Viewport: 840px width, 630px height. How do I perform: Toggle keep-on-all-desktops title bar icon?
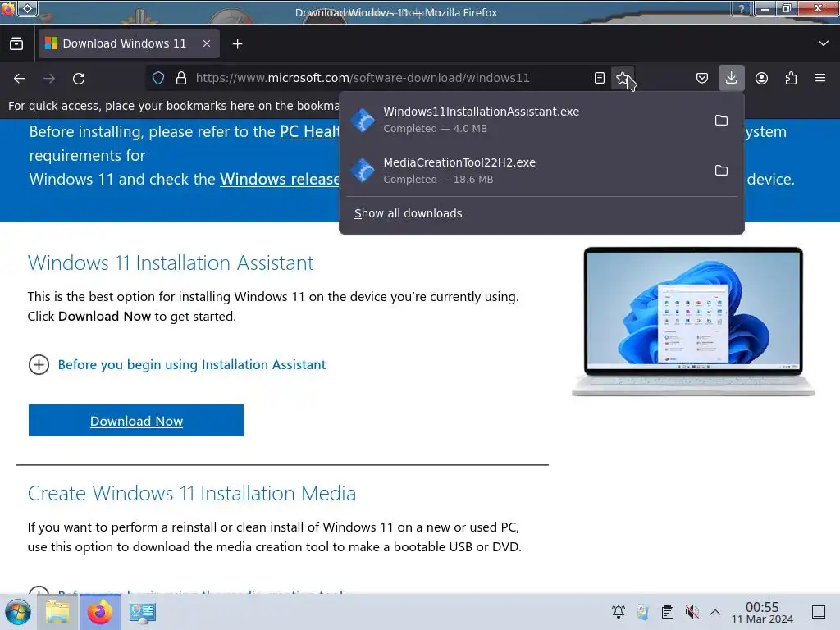pos(27,8)
